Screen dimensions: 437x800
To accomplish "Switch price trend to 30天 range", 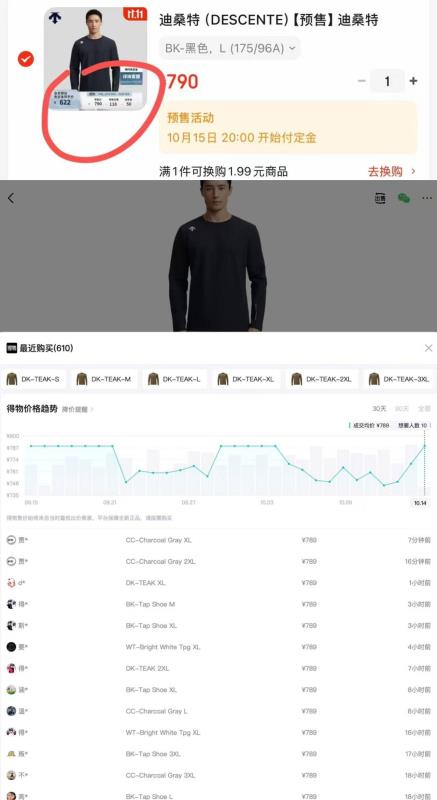I will pyautogui.click(x=379, y=409).
